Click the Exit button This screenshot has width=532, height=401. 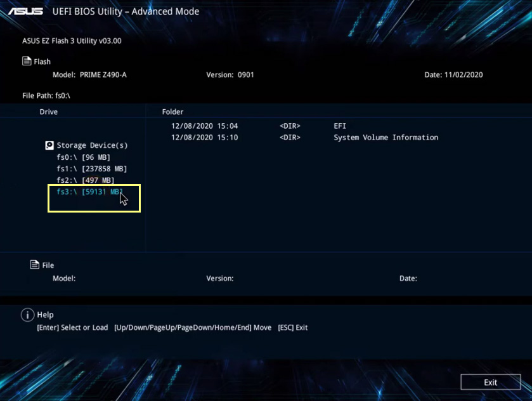(491, 383)
